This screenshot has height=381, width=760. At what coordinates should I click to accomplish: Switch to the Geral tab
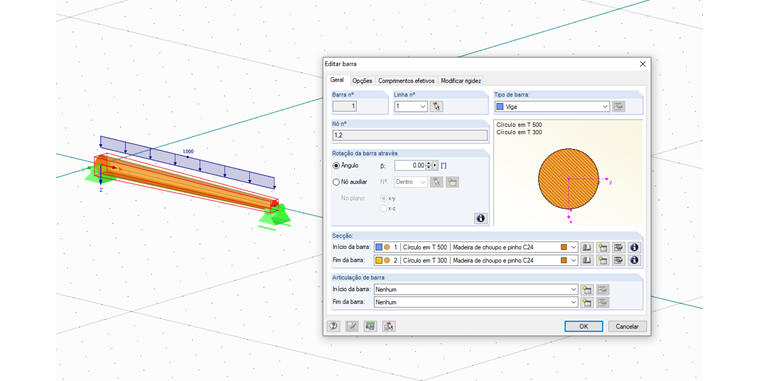[x=337, y=80]
